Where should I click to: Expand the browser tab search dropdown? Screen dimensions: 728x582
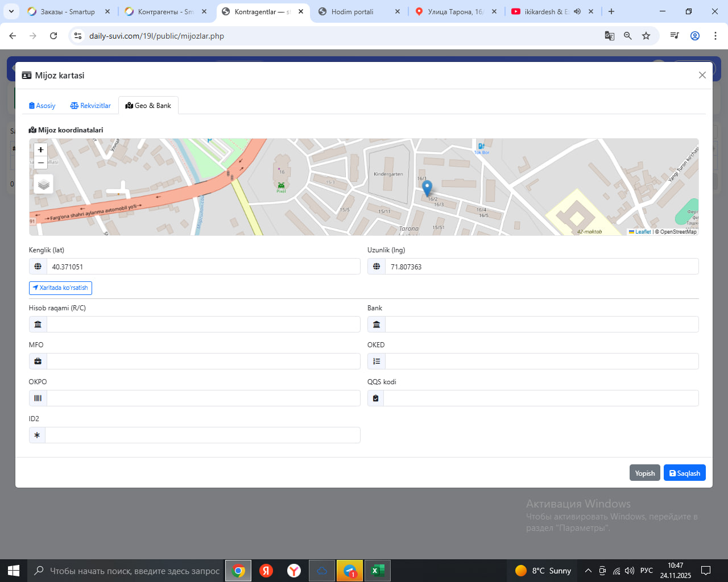click(11, 11)
